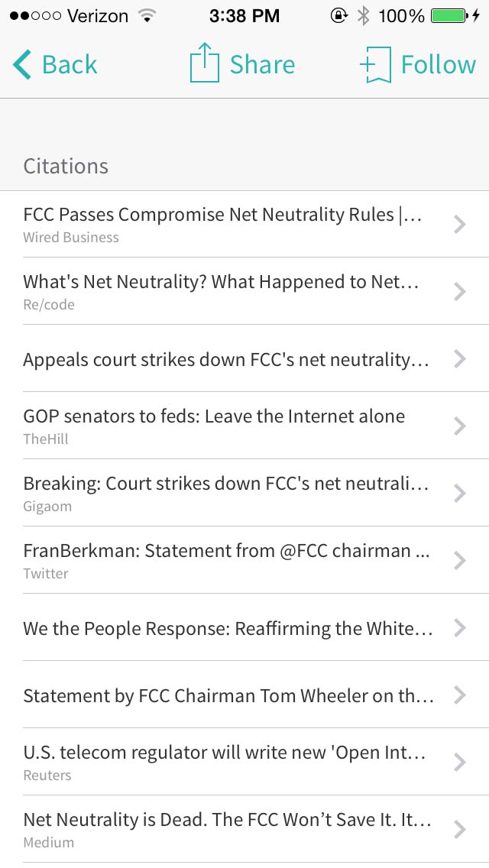Expand the Re/code citation chevron
Image resolution: width=489 pixels, height=868 pixels.
click(459, 291)
